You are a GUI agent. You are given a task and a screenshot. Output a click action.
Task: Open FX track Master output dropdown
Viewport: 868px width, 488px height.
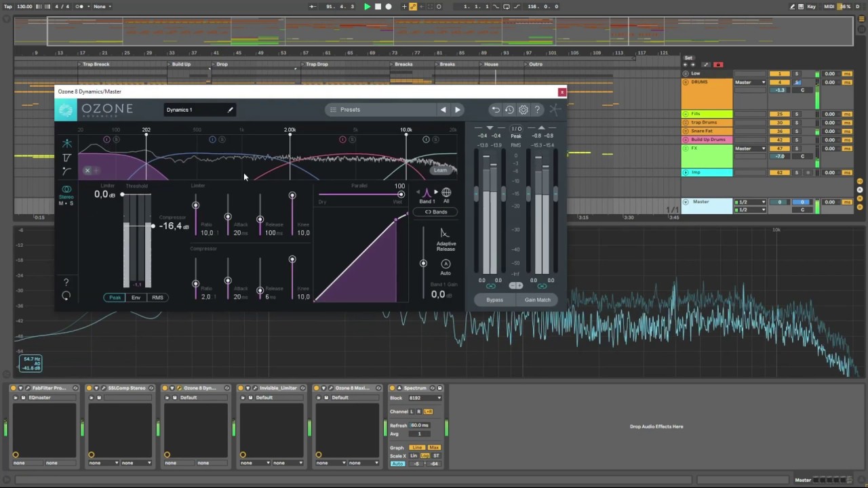(x=751, y=148)
